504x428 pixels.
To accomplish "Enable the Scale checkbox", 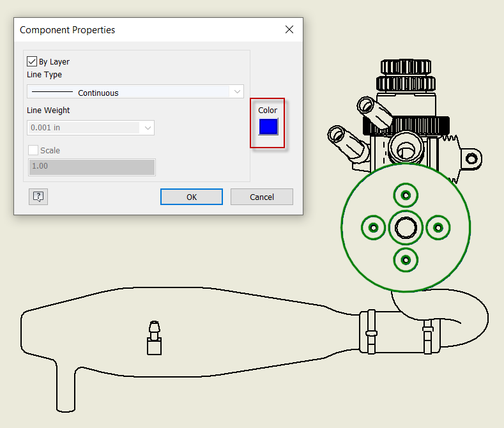I will pos(33,150).
